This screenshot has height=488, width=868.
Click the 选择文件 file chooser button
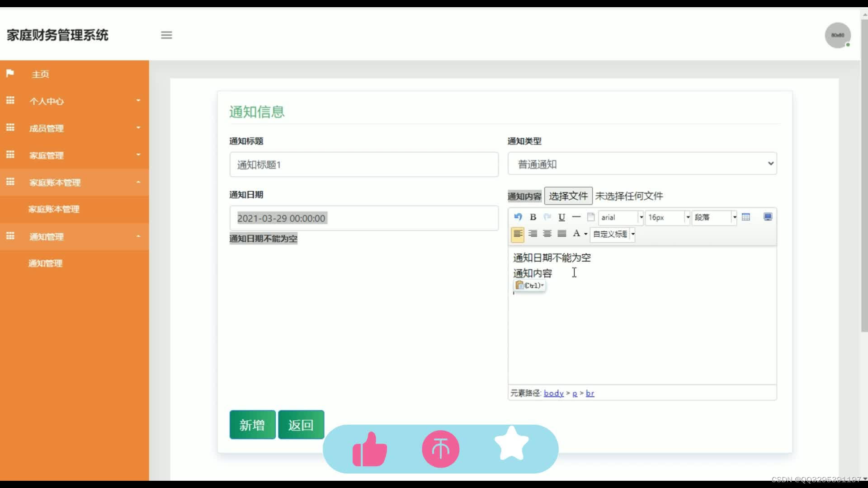click(568, 196)
